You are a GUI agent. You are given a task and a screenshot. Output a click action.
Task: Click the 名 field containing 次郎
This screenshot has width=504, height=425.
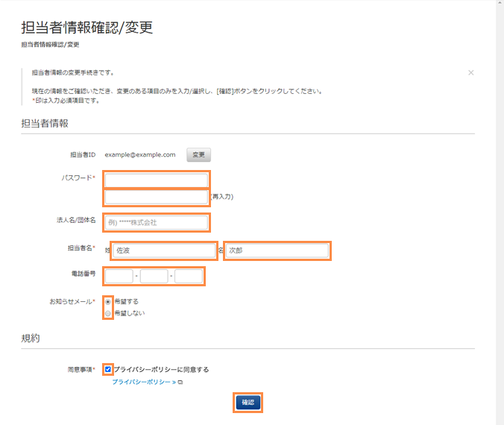tap(277, 251)
